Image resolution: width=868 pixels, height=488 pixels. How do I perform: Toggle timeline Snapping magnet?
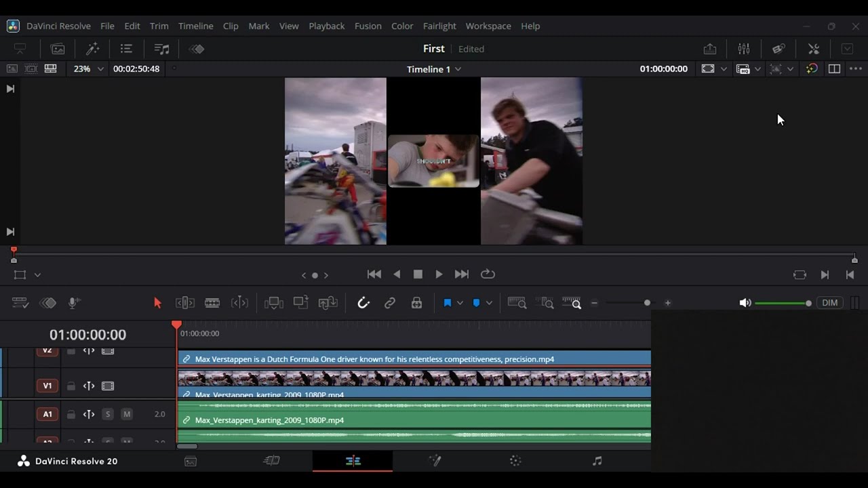(363, 303)
